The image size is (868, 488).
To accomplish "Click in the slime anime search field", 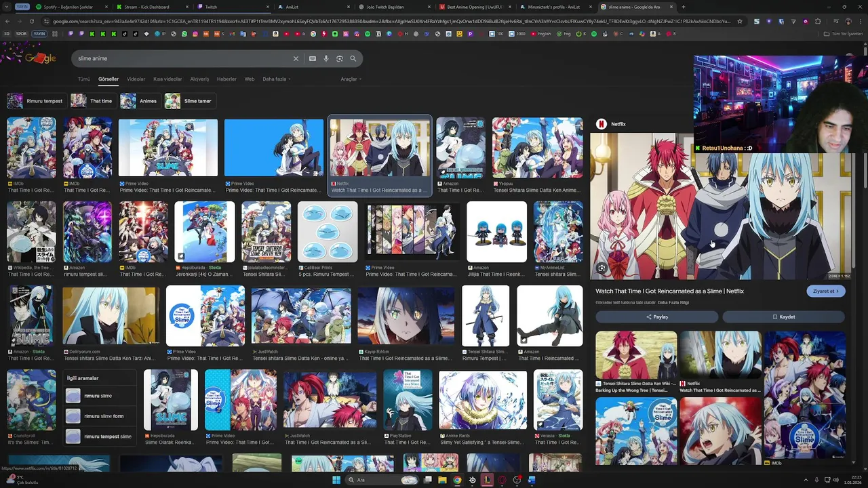I will [x=183, y=59].
